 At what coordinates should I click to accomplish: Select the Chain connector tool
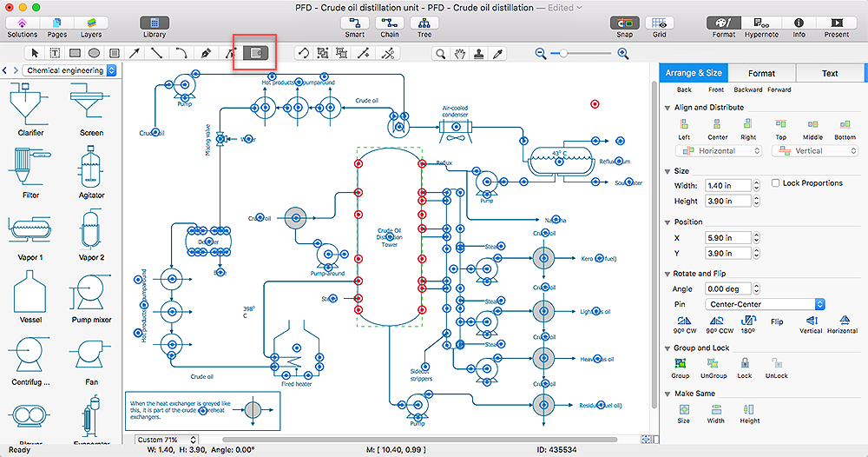(x=390, y=23)
